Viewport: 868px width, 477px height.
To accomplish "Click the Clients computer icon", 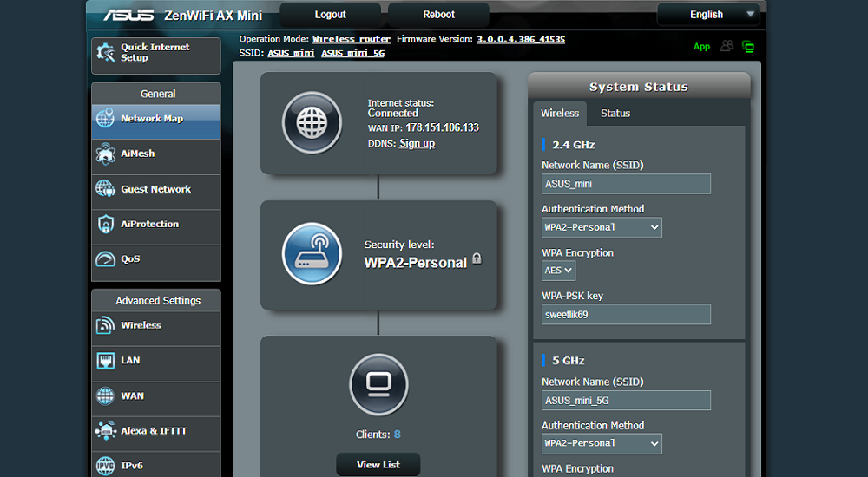I will pyautogui.click(x=378, y=384).
